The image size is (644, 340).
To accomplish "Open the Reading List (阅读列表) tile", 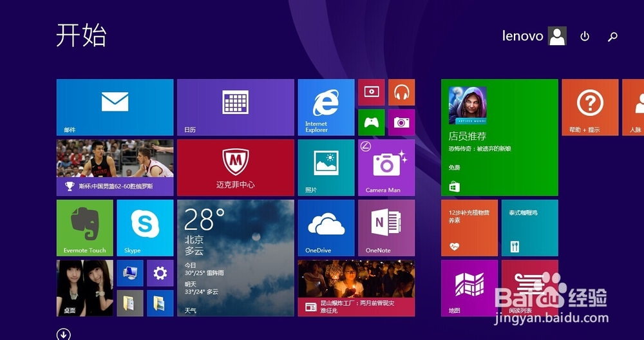I will click(530, 288).
